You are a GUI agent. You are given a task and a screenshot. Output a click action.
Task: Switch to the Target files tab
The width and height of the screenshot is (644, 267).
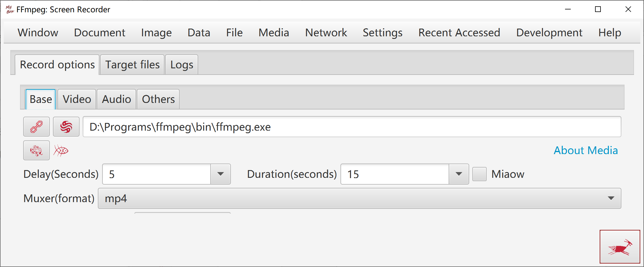tap(132, 65)
